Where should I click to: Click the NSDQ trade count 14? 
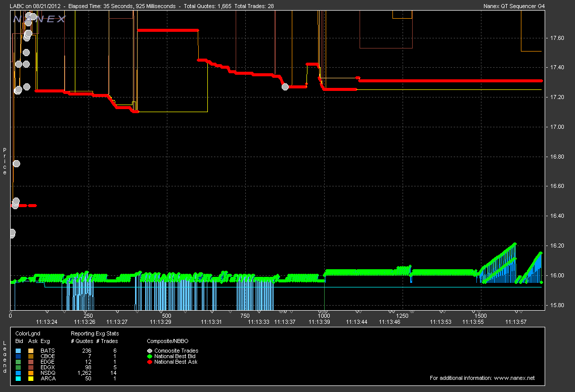point(113,373)
